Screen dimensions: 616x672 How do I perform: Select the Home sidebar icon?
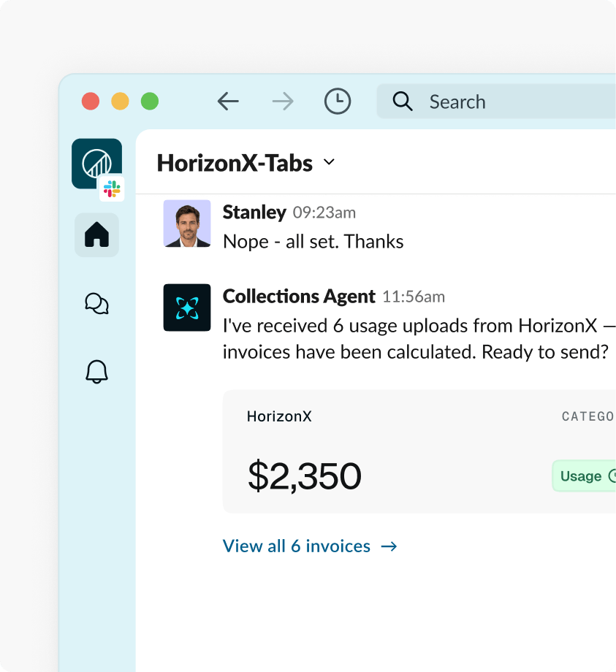tap(97, 235)
